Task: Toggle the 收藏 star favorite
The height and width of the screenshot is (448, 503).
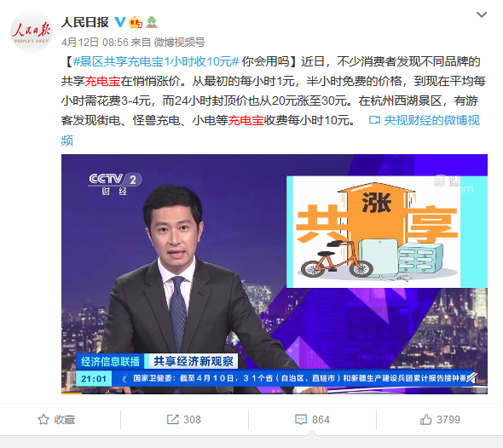Action: pyautogui.click(x=56, y=420)
